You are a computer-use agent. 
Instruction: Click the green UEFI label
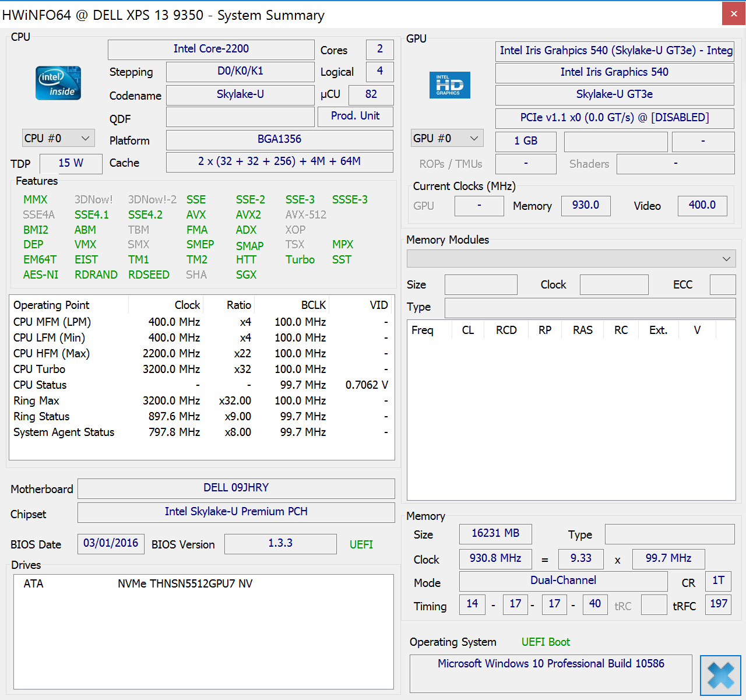click(361, 544)
